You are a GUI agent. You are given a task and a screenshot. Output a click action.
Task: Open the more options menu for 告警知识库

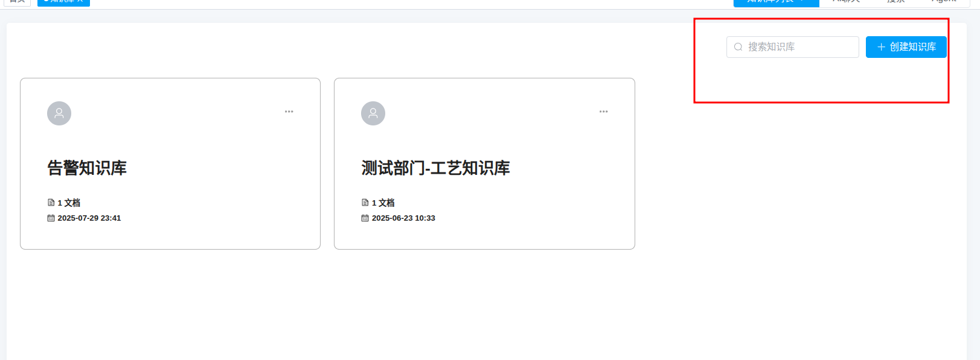[x=289, y=112]
